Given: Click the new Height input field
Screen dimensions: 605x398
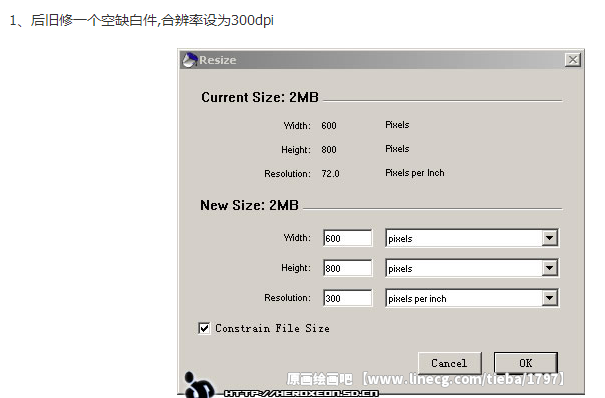Looking at the screenshot, I should (x=348, y=268).
